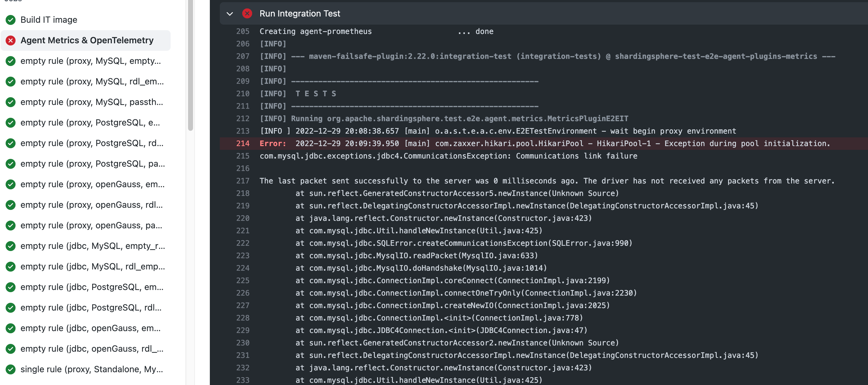Viewport: 868px width, 385px height.
Task: Click success icon for proxy openGauss em job
Action: [x=11, y=184]
